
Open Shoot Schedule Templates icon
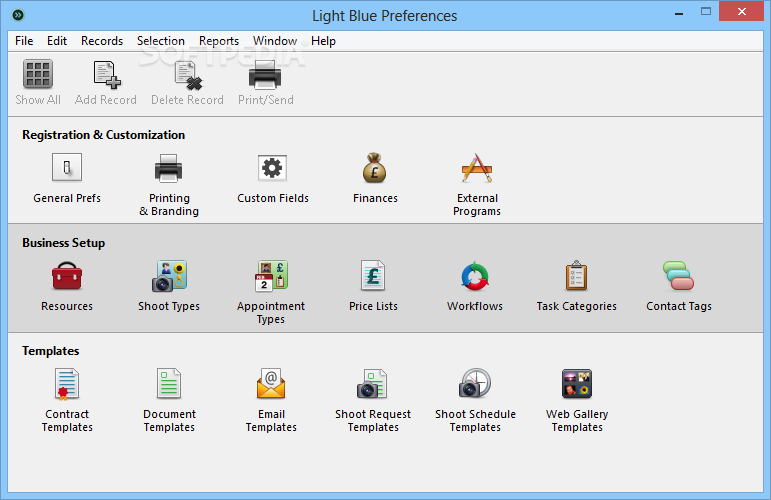475,383
